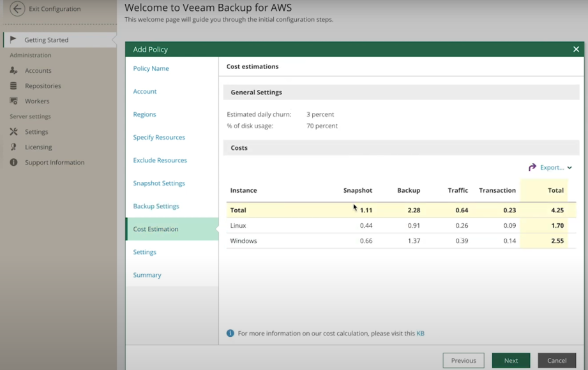588x370 pixels.
Task: Select the Linux row in costs table
Action: [401, 225]
